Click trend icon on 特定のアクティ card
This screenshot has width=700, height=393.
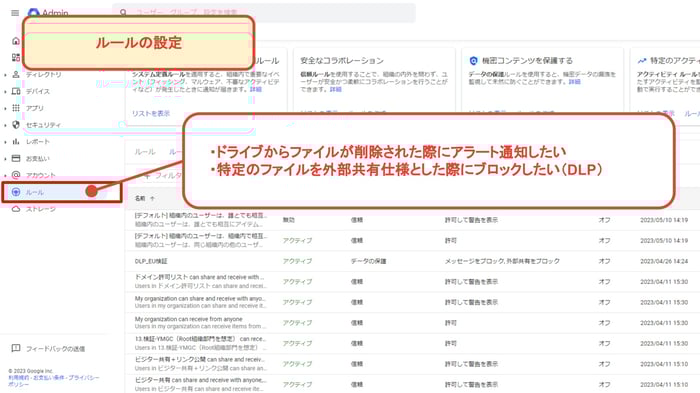(x=642, y=61)
